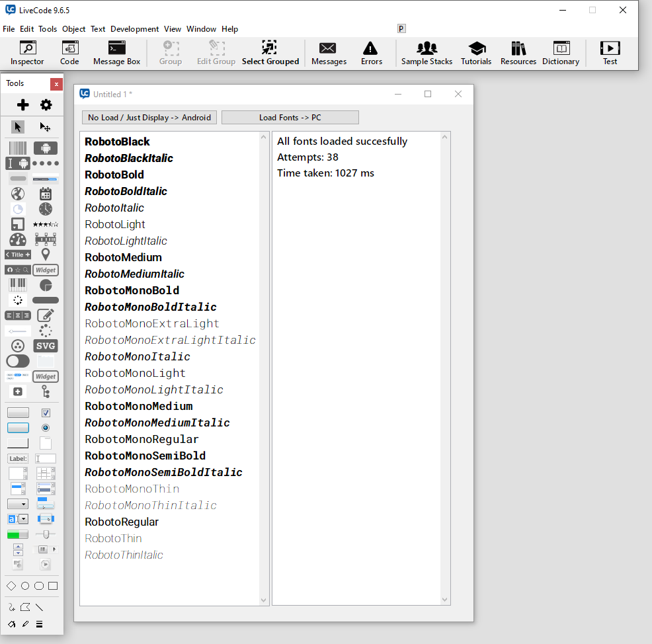
Task: Open the Errors panel
Action: (x=371, y=53)
